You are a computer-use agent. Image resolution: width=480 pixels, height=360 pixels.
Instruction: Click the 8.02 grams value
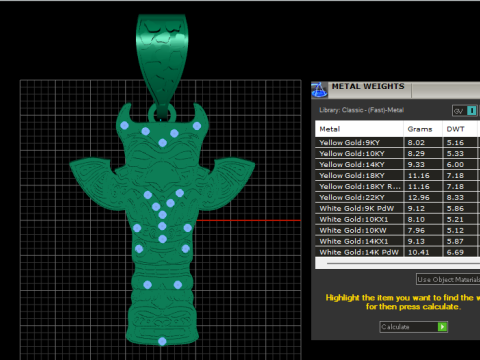click(x=416, y=143)
